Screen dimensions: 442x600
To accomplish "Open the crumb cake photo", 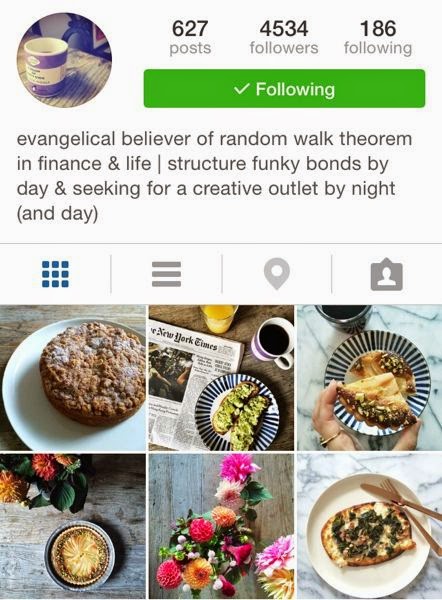I will click(73, 378).
